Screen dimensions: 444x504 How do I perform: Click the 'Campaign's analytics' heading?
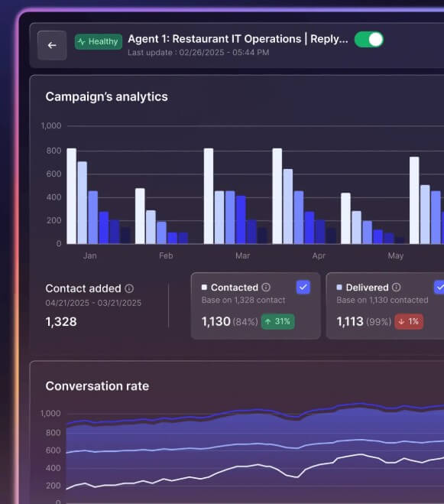pyautogui.click(x=107, y=97)
